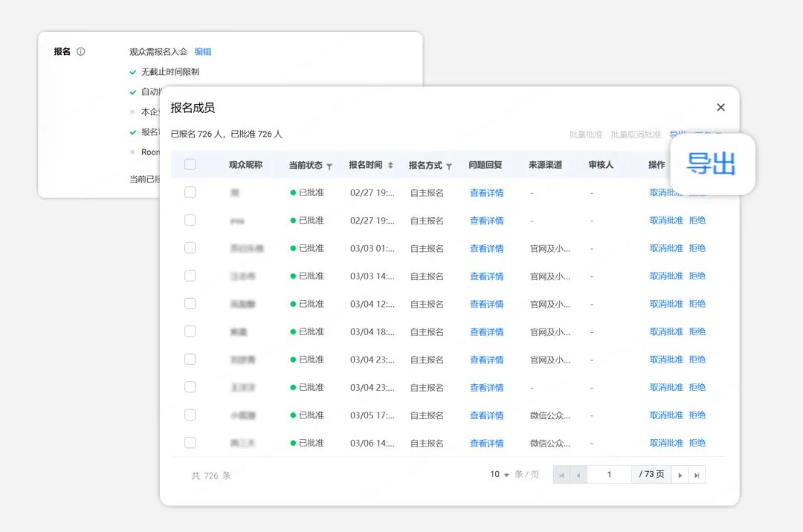This screenshot has width=803, height=532.
Task: Check the first row's checkbox
Action: point(190,192)
